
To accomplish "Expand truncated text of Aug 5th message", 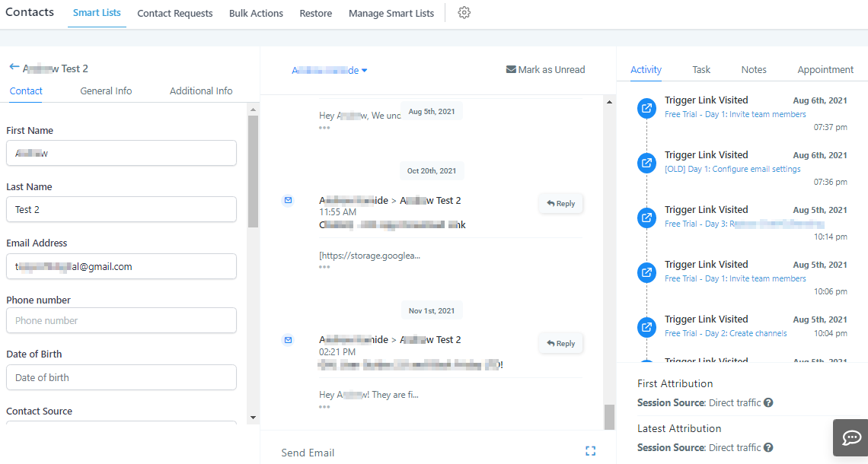I will click(x=324, y=127).
